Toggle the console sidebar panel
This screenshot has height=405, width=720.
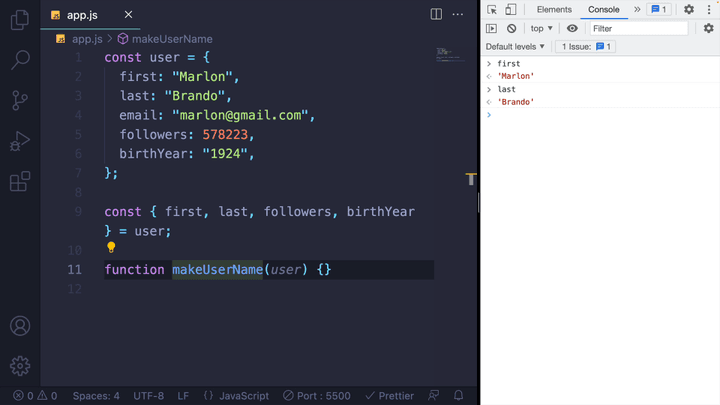click(491, 29)
